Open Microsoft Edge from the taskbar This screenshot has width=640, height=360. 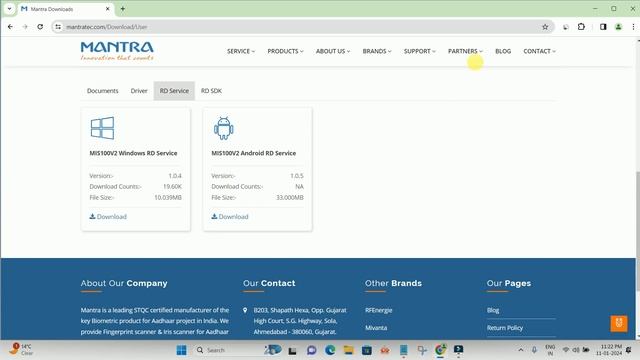coord(330,350)
